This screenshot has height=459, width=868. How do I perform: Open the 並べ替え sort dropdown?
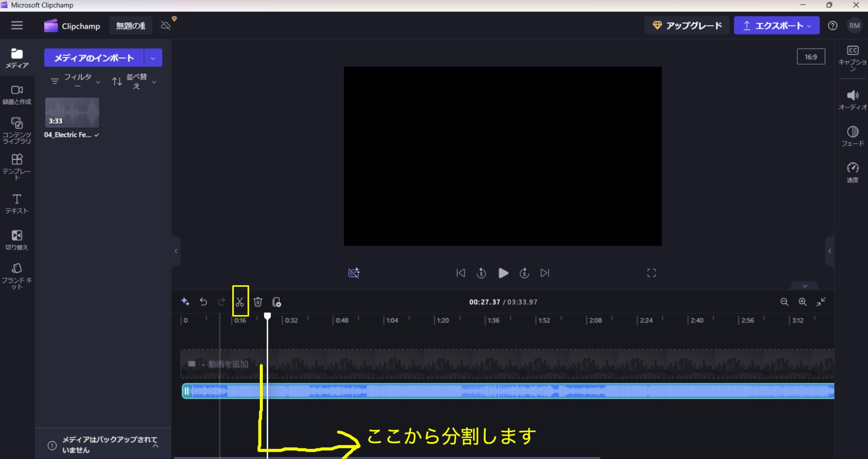tap(134, 81)
